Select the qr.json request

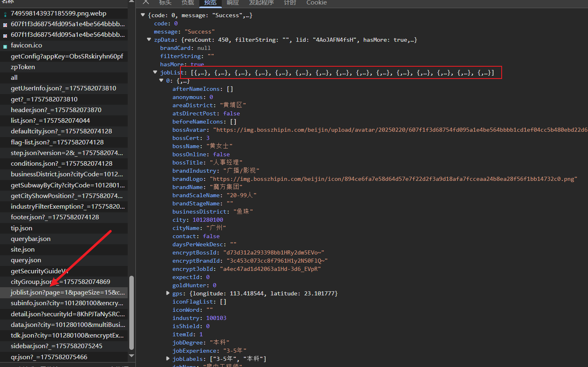click(64, 357)
